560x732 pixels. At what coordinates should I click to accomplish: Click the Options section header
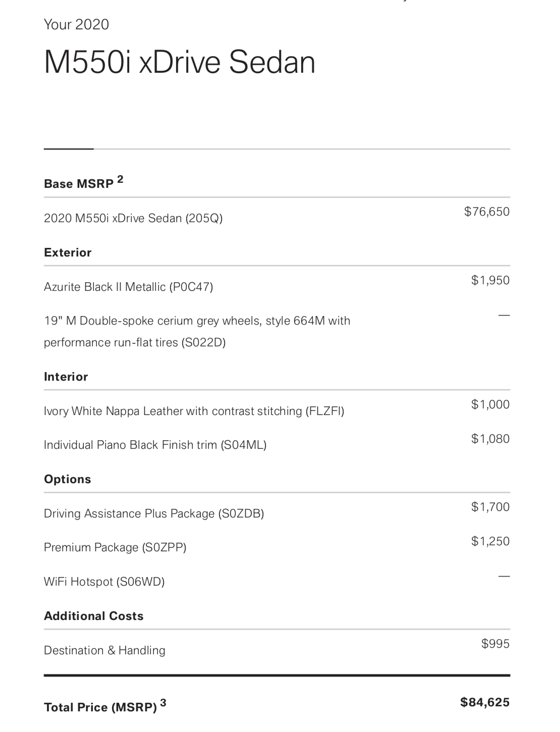tap(68, 479)
